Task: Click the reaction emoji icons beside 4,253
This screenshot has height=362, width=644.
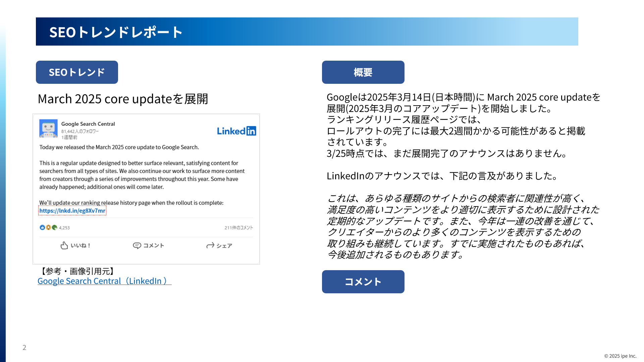Action: [x=48, y=228]
